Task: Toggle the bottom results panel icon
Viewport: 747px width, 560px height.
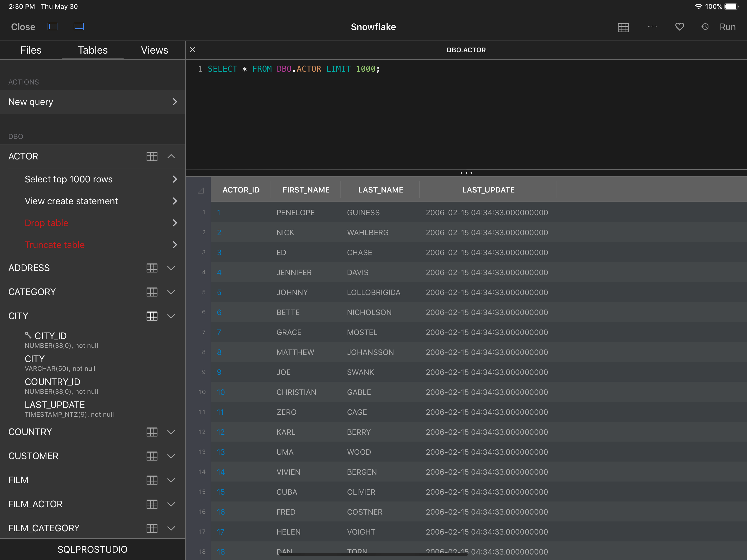Action: pyautogui.click(x=79, y=27)
